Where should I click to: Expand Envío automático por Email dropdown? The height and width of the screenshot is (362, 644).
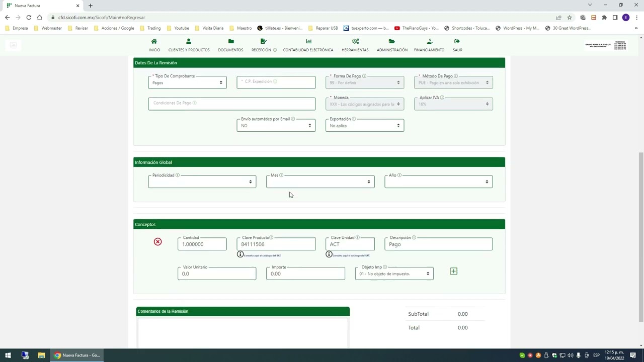click(276, 126)
